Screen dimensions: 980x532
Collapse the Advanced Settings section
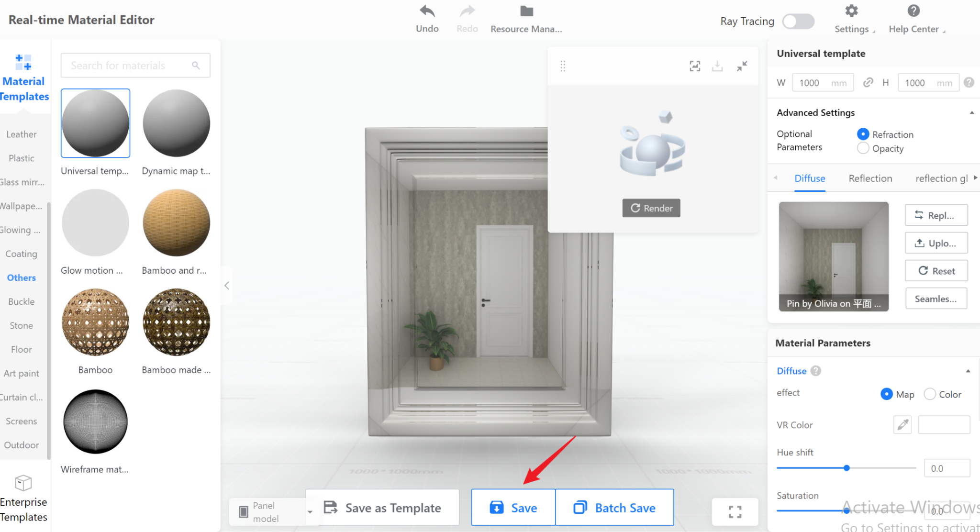[971, 113]
